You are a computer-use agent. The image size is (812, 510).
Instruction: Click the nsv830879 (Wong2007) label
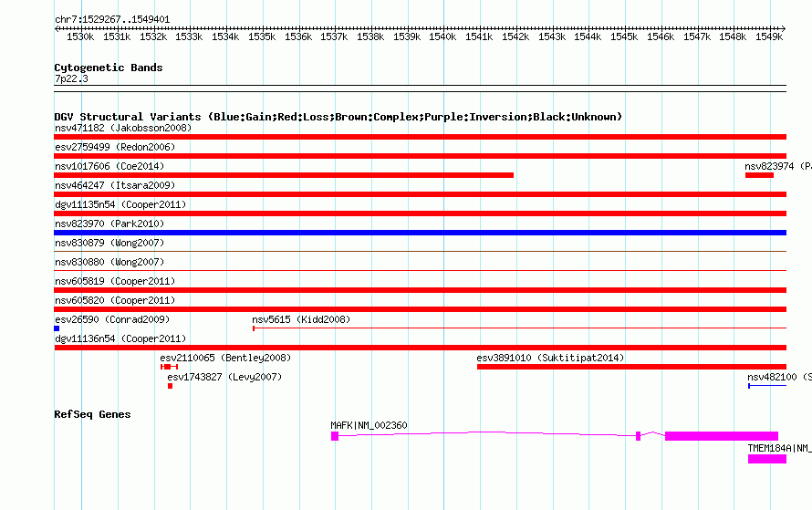[109, 243]
